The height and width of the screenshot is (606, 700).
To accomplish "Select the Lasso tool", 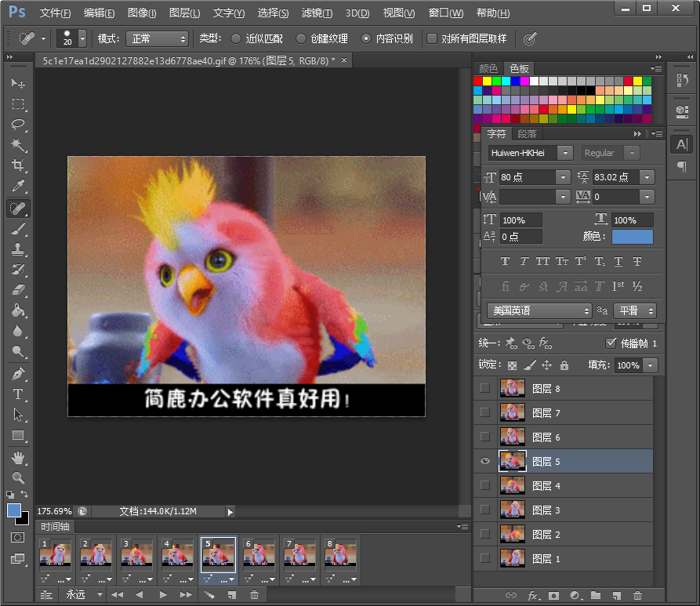I will point(18,125).
